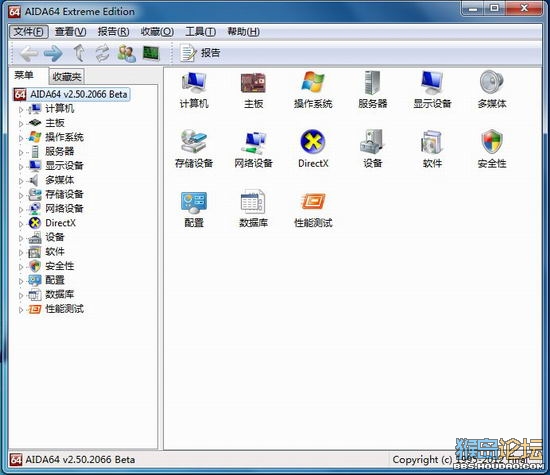Viewport: 550px width, 475px height.
Task: Select 数据库 in the left tree
Action: click(59, 295)
